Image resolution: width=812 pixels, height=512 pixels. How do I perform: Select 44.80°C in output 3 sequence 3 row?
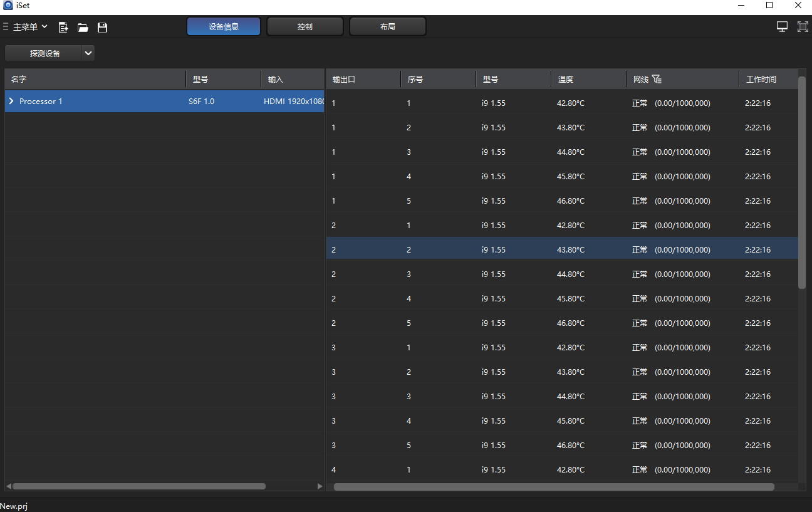tap(571, 396)
